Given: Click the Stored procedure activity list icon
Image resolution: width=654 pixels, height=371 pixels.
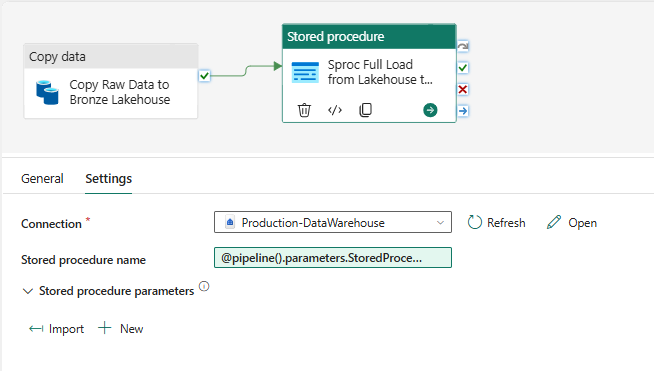Looking at the screenshot, I should tap(305, 72).
